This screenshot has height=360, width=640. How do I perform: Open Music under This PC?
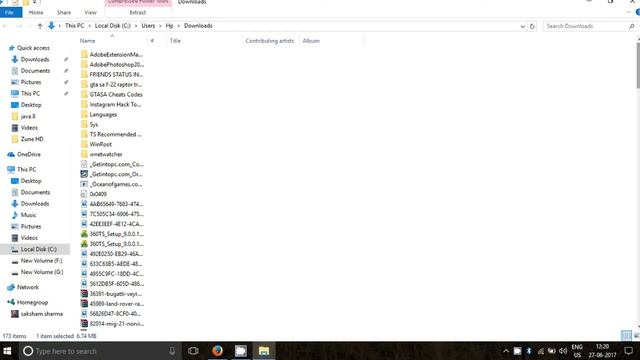point(28,215)
